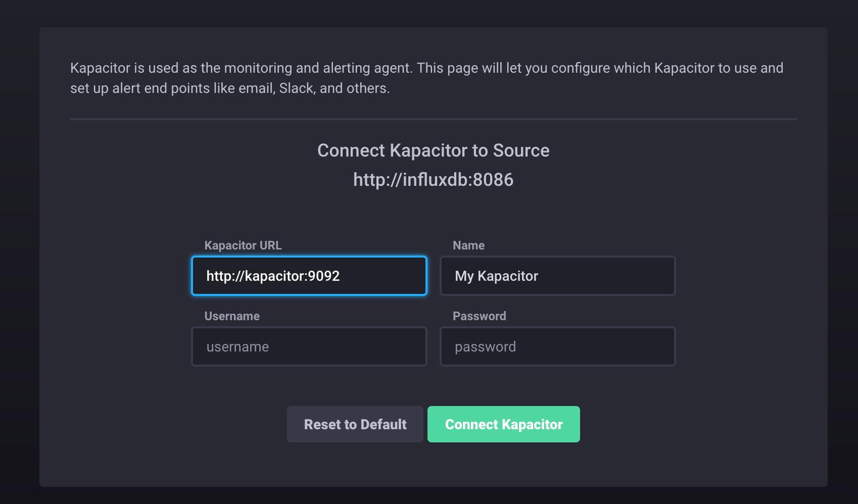Click the word configure in the description
This screenshot has width=858, height=504.
pos(581,68)
